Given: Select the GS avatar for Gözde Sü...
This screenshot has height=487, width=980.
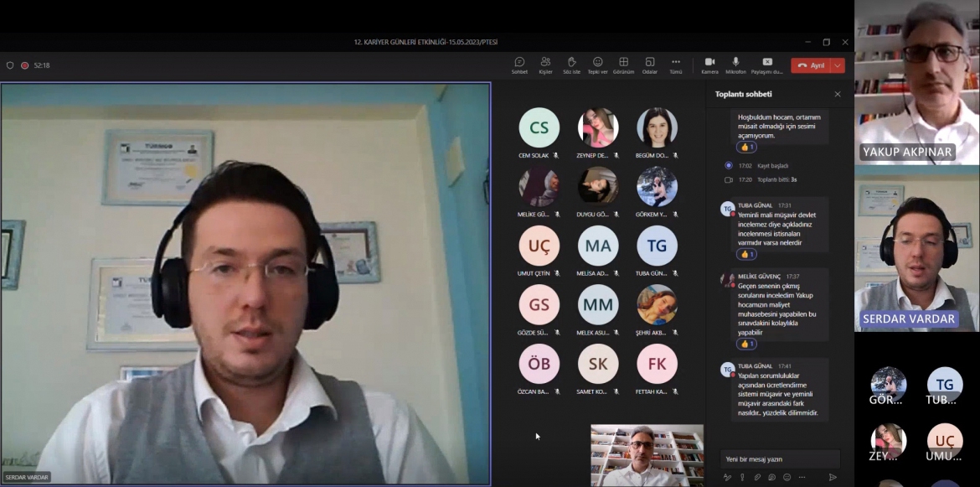Looking at the screenshot, I should point(539,304).
